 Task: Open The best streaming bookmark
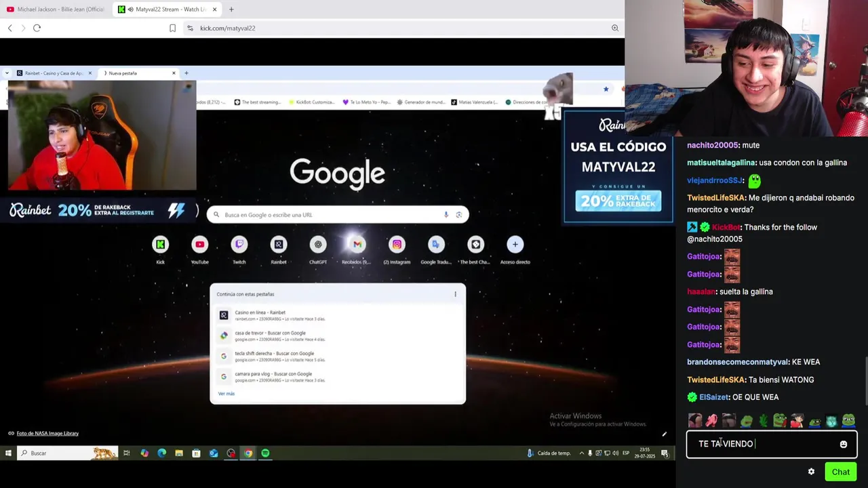click(x=258, y=102)
